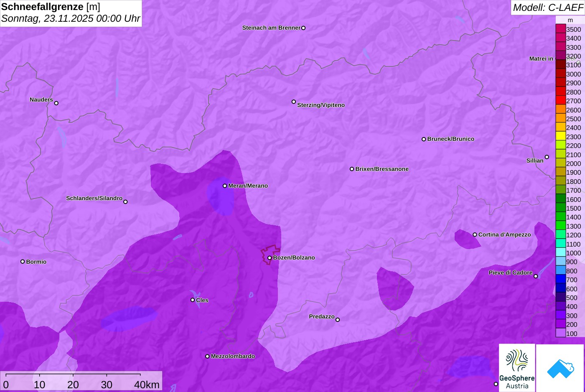This screenshot has height=392, width=585.
Task: Click the legend unit label m
Action: pyautogui.click(x=570, y=20)
